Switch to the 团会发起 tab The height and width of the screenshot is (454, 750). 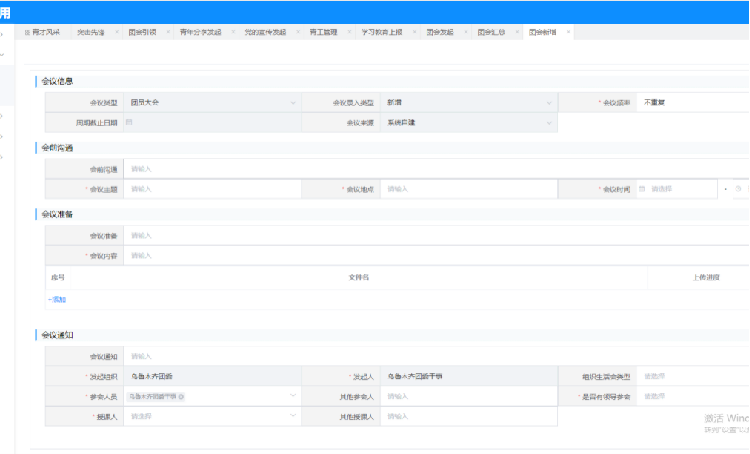tap(439, 32)
